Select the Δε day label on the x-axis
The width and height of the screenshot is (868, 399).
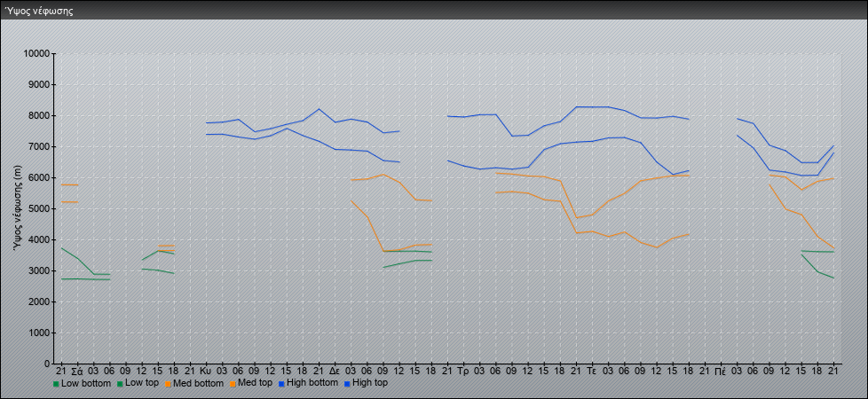click(x=335, y=371)
